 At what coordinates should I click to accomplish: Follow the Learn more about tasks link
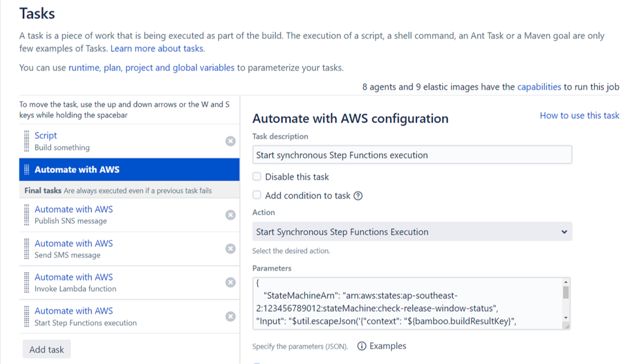[x=157, y=48]
